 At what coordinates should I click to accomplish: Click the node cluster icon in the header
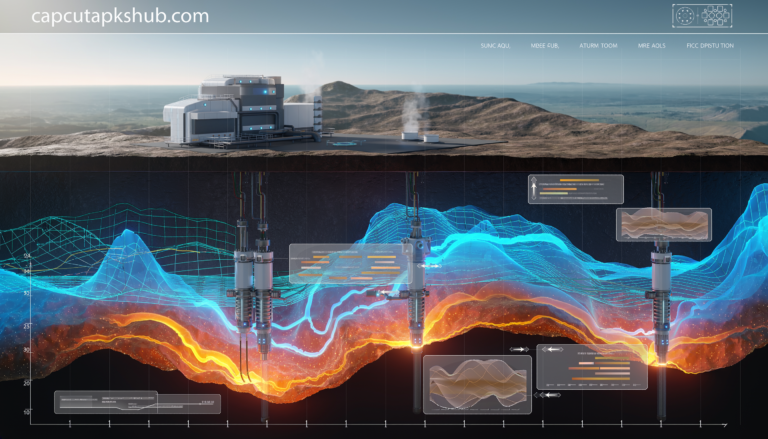[x=715, y=16]
